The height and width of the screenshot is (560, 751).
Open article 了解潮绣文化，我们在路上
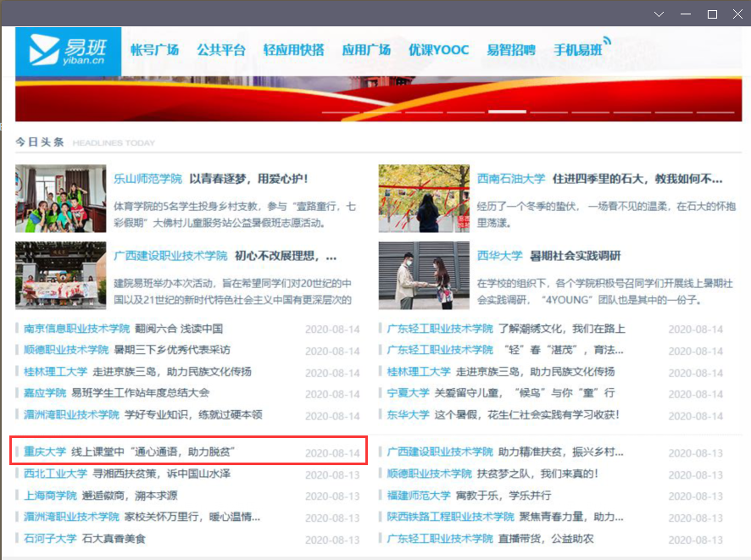point(562,329)
